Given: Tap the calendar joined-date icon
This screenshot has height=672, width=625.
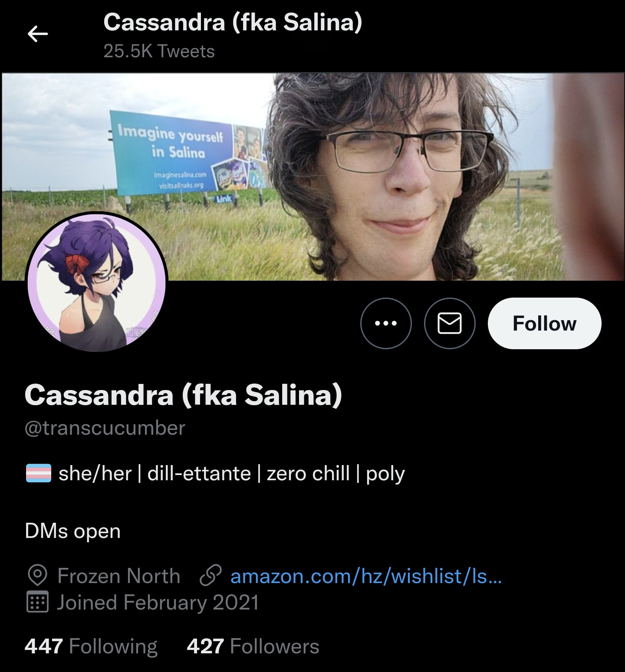Looking at the screenshot, I should [x=37, y=602].
